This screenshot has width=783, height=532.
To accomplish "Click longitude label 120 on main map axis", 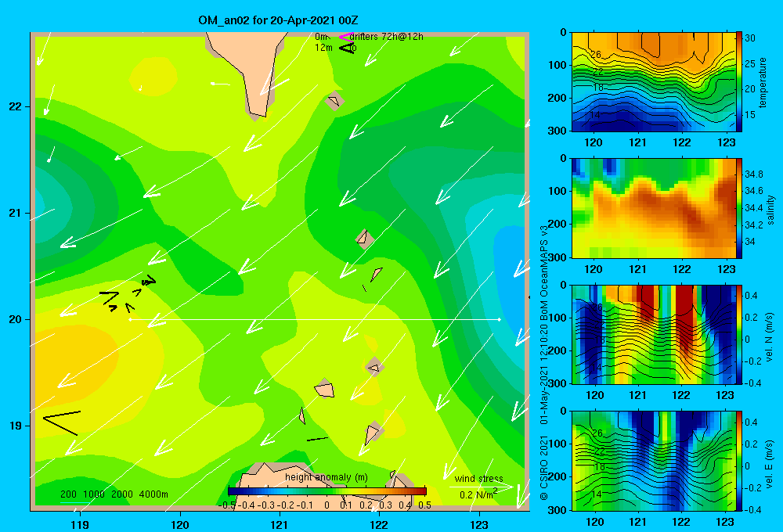I will [x=180, y=524].
